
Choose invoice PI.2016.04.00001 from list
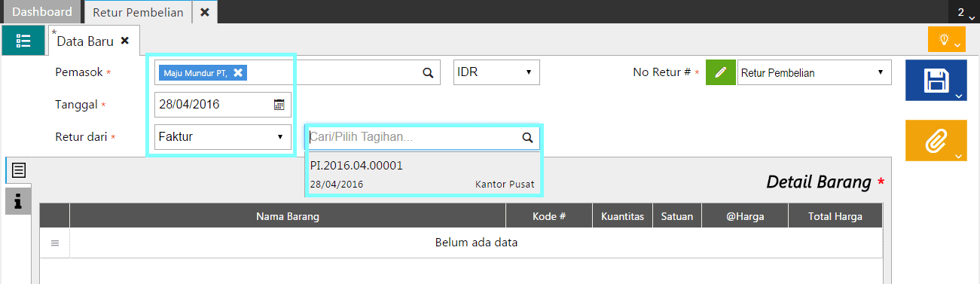coord(423,174)
